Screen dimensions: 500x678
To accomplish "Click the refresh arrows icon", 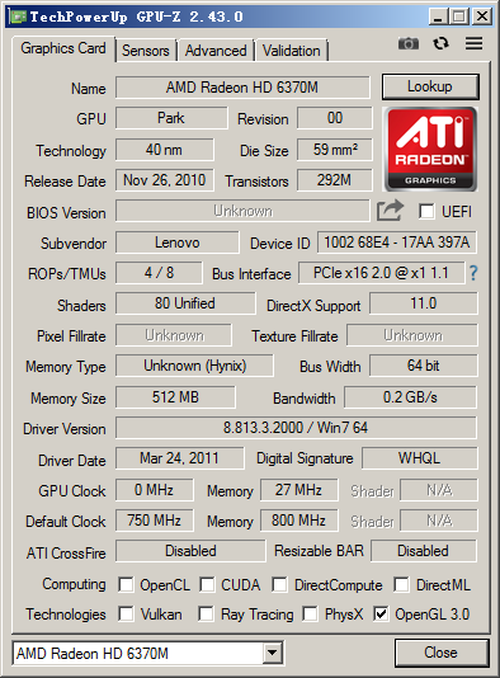I will [x=441, y=43].
